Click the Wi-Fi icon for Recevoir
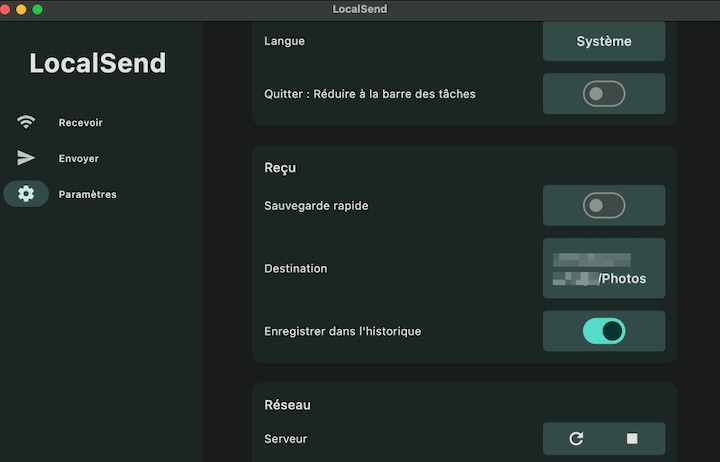720x462 pixels. 26,122
